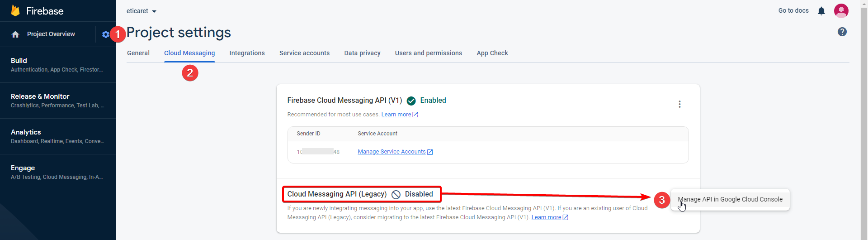868x240 pixels.
Task: Open the App Check tab
Action: 492,53
